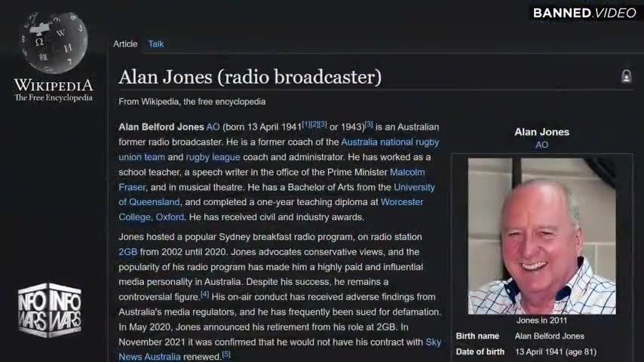Click the Wikipedia wordmark text

click(x=54, y=85)
